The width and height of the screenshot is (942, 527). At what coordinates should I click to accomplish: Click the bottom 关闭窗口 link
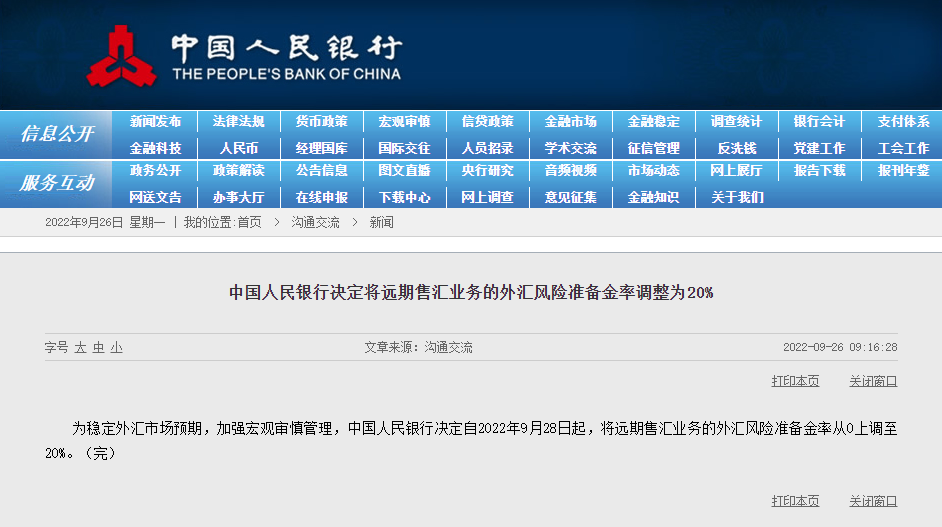coord(873,501)
